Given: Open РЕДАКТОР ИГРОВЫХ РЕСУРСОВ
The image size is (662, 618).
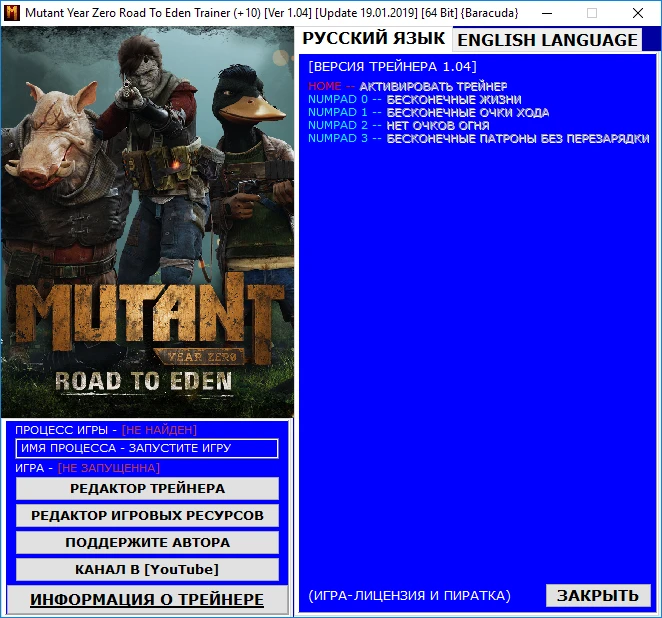Looking at the screenshot, I should coord(147,516).
